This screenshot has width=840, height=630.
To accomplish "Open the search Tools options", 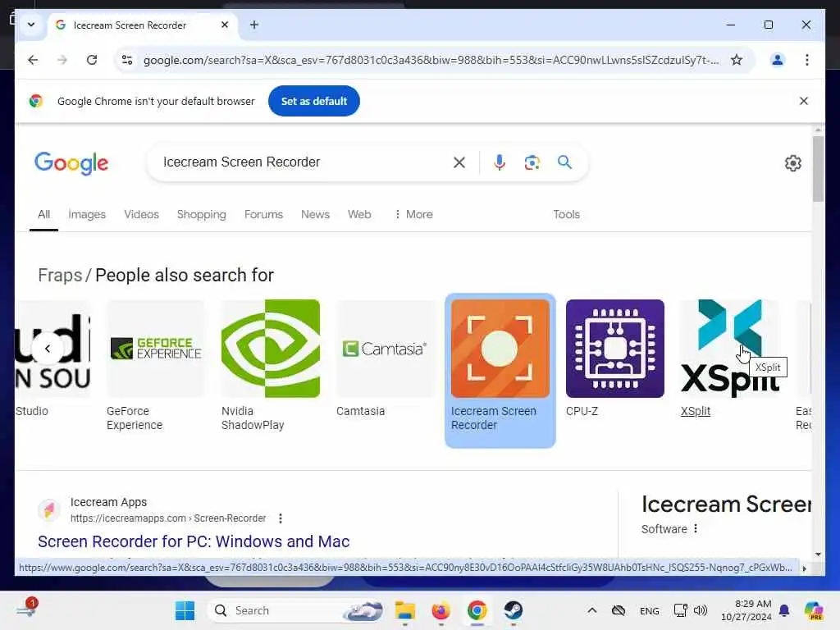I will tap(566, 214).
